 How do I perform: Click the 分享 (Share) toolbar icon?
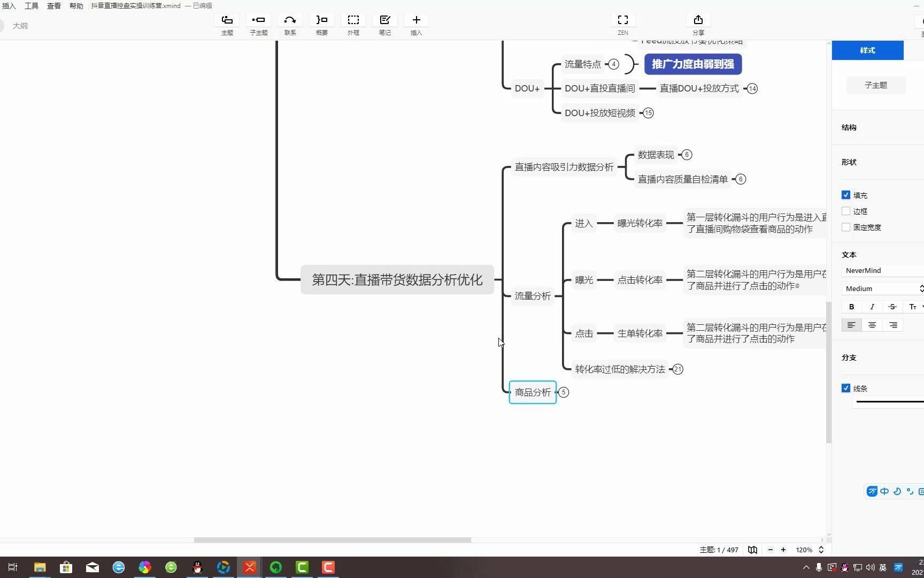[698, 20]
